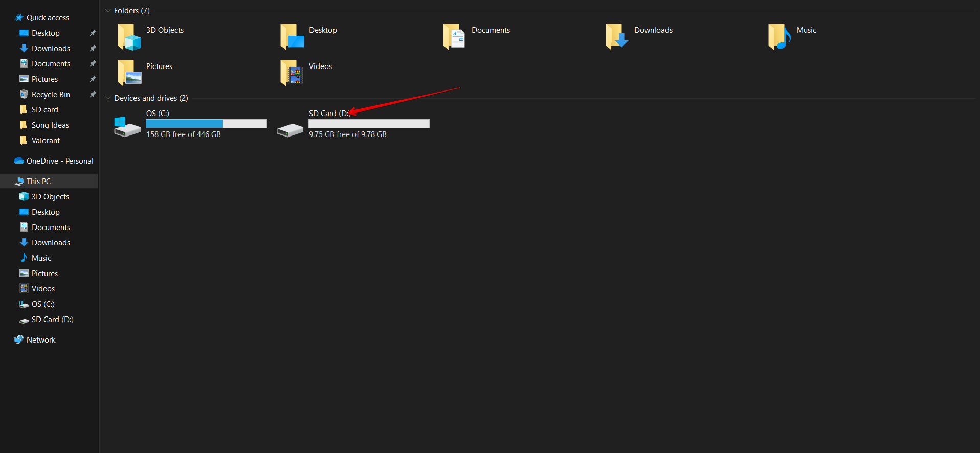Open the OS (C:) drive icon

pos(127,127)
